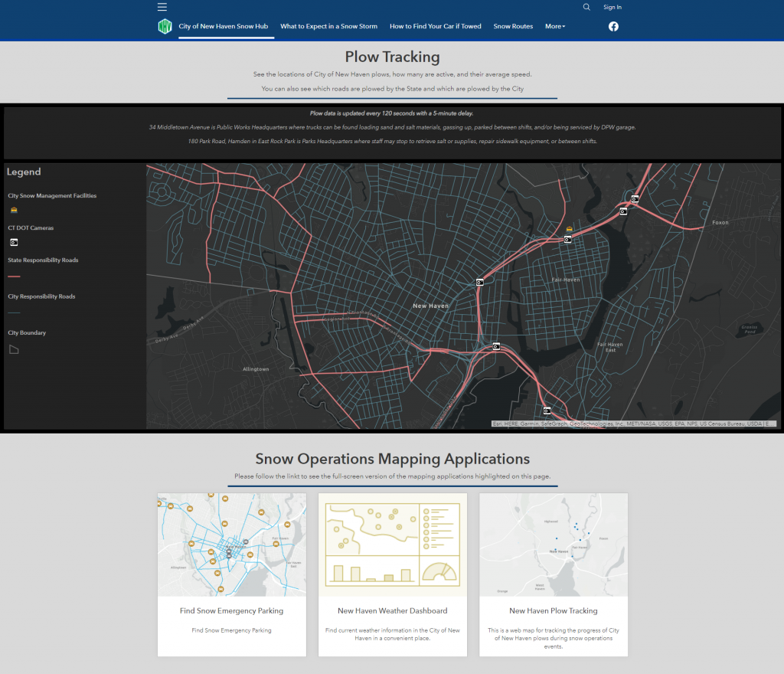Viewport: 784px width, 674px height.
Task: Go to How to Find Your Car if Towed
Action: point(436,27)
